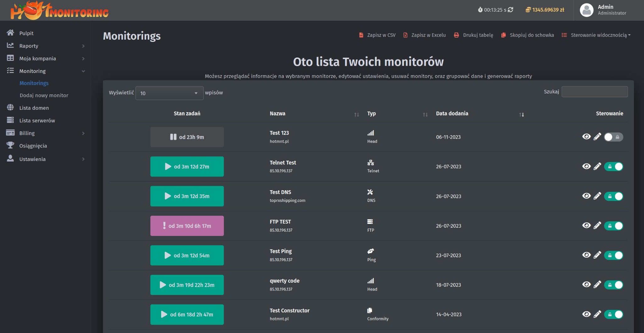Turn off the toggle for Test Constructor
Screen dimensions: 644x333
tap(614, 314)
